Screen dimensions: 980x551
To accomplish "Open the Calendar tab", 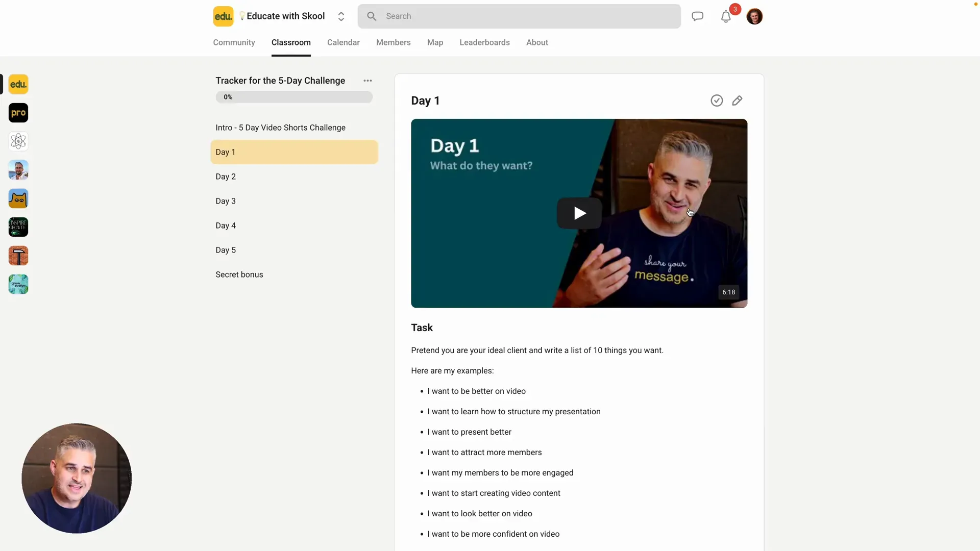I will pos(343,42).
